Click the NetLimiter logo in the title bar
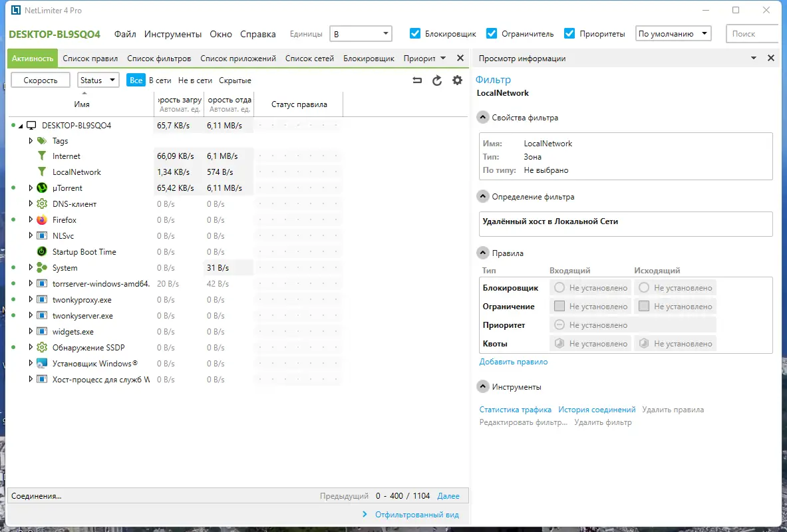The width and height of the screenshot is (787, 532). (x=16, y=10)
